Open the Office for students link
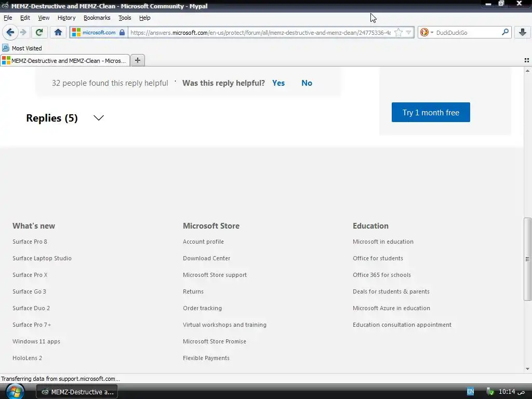Screen dimensions: 532x399 [378, 258]
